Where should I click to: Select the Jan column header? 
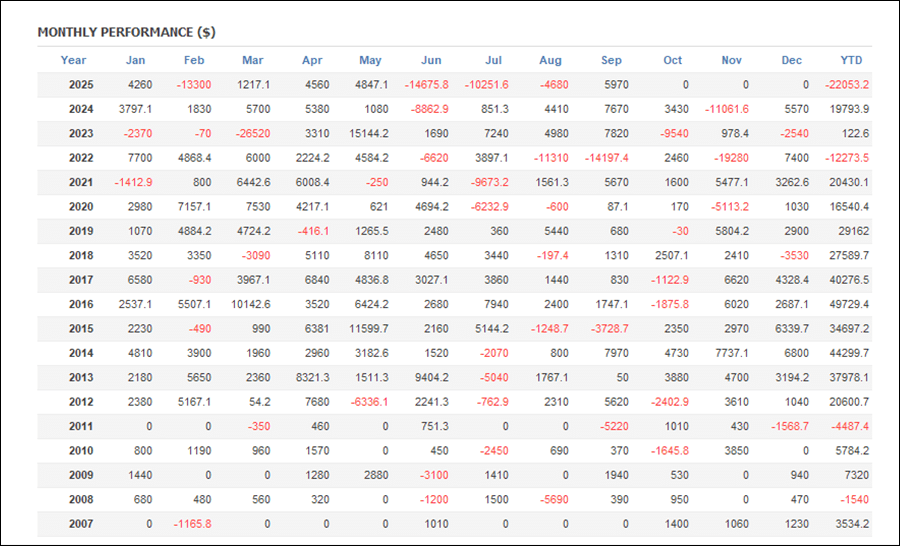pyautogui.click(x=135, y=60)
